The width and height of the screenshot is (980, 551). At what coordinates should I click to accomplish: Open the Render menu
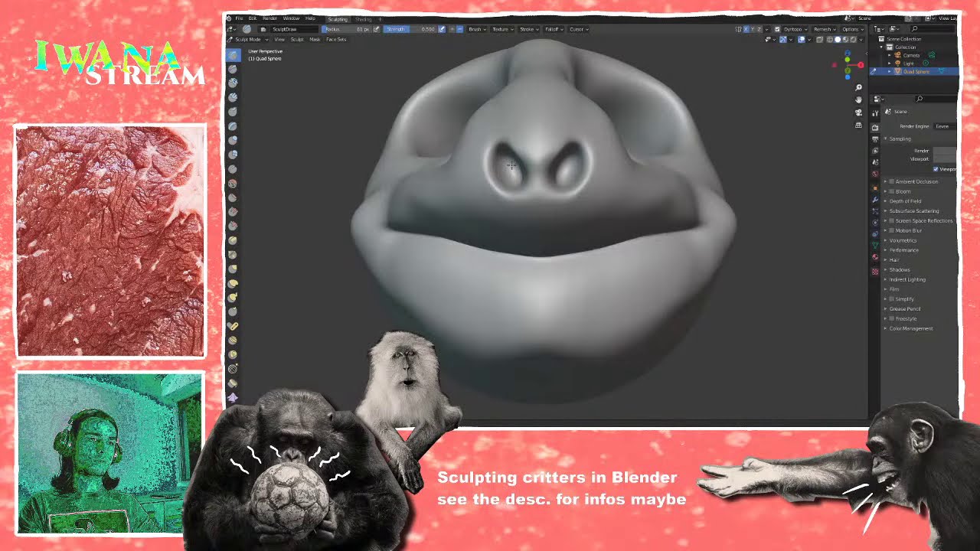click(x=270, y=18)
